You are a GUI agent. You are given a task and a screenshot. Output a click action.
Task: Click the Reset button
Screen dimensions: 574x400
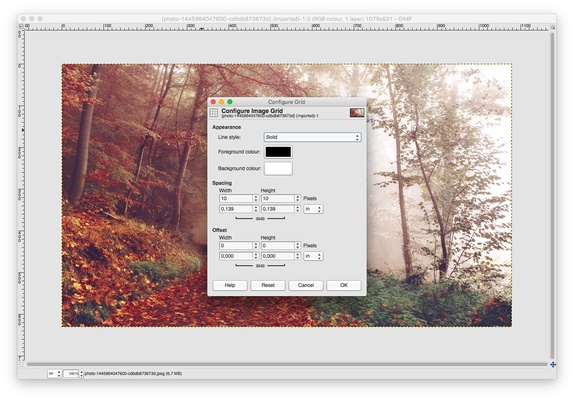[268, 285]
